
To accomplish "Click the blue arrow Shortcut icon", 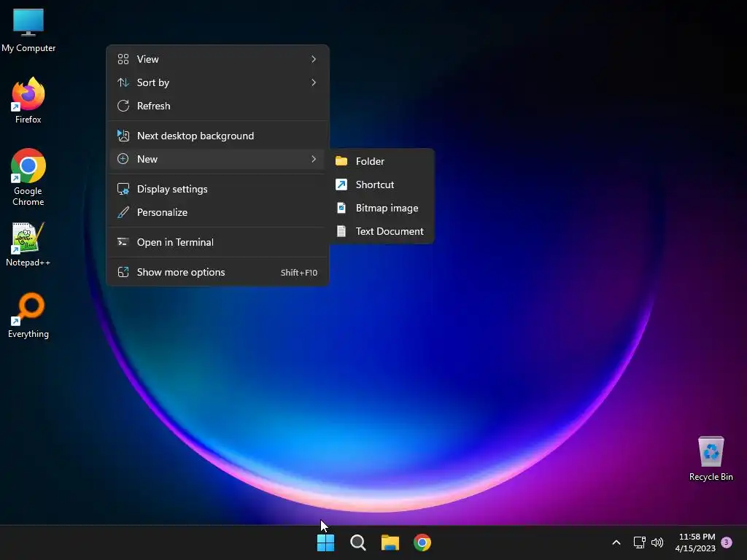I will [x=341, y=184].
